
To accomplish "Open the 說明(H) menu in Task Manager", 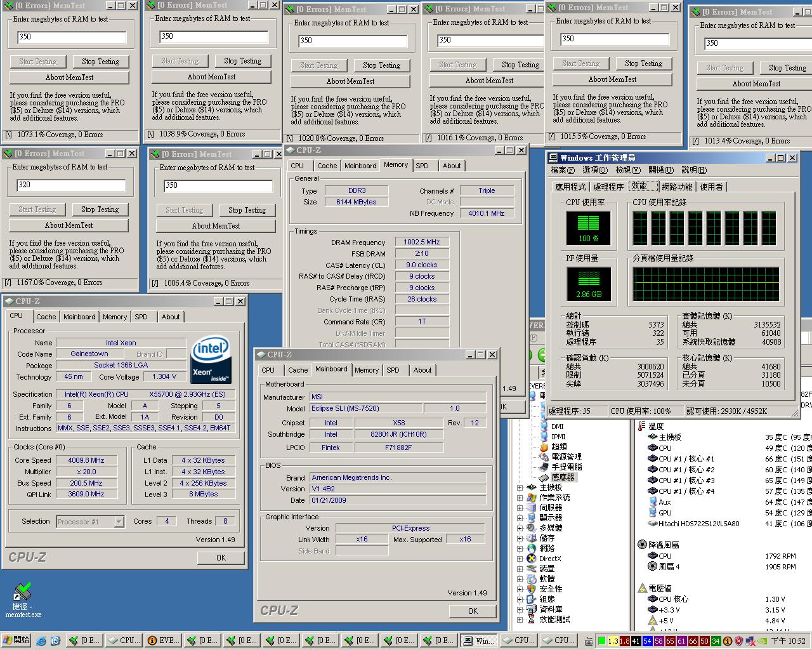I will [x=694, y=170].
